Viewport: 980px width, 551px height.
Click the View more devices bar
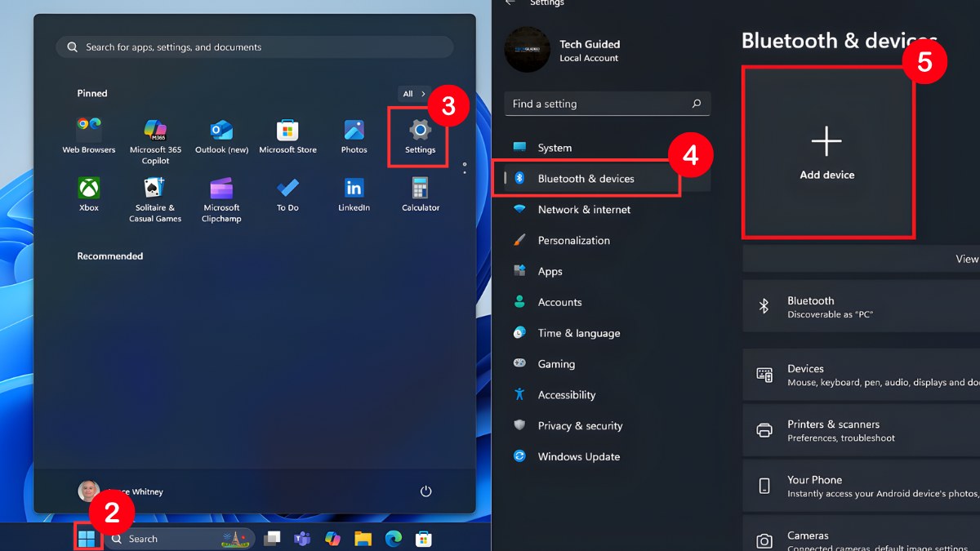[862, 259]
